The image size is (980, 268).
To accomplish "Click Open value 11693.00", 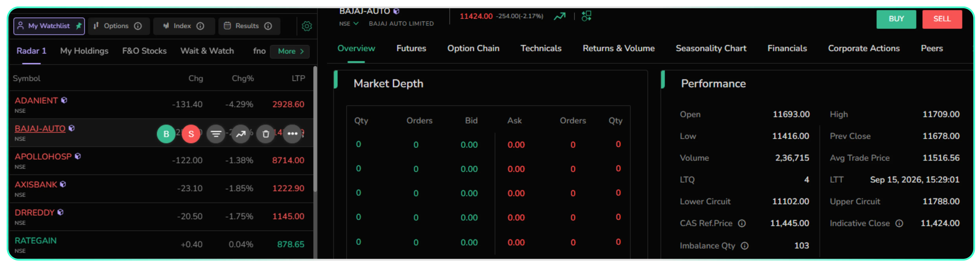I will click(x=791, y=114).
